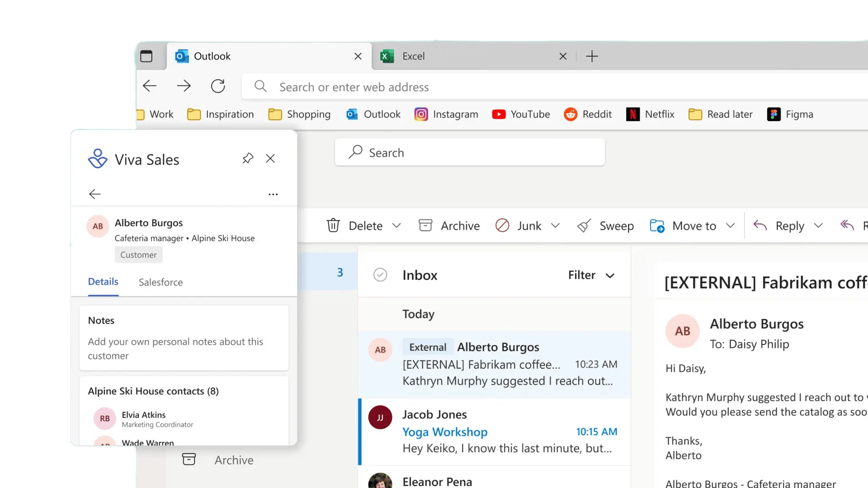Open YouTube bookmark
Image resolution: width=868 pixels, height=488 pixels.
(x=521, y=114)
